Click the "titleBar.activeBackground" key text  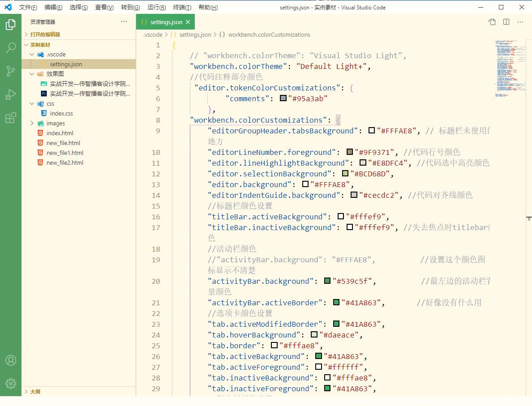pos(267,217)
